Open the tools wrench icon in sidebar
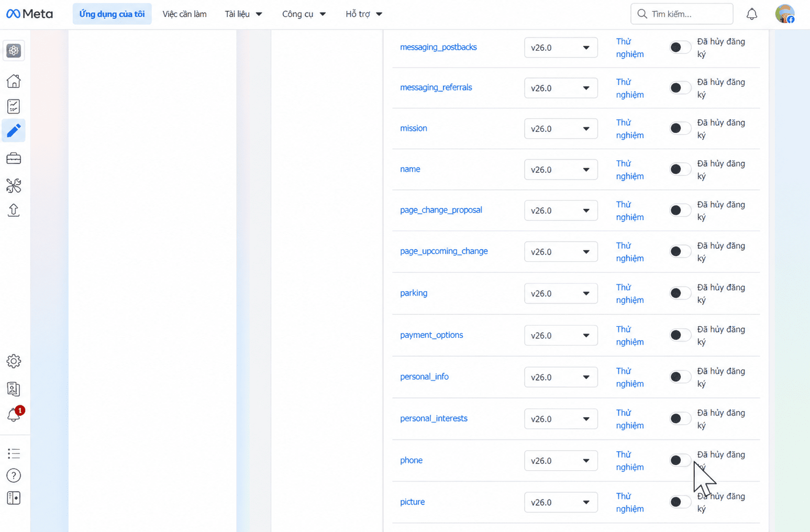The width and height of the screenshot is (810, 532). [14, 185]
